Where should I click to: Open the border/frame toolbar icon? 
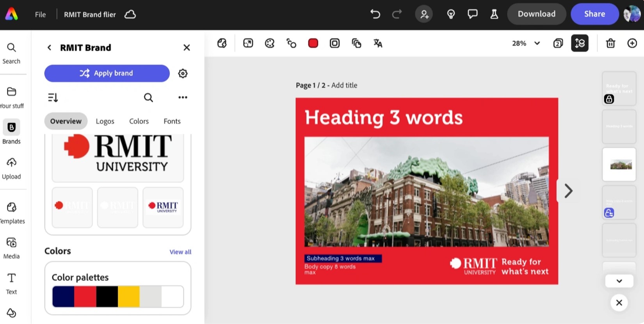pyautogui.click(x=335, y=43)
